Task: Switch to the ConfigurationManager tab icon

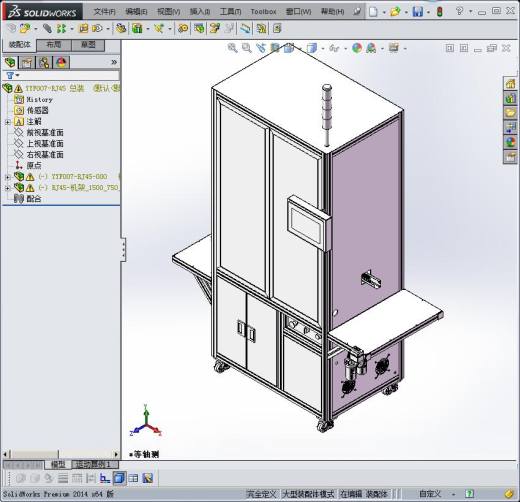Action: [44, 62]
